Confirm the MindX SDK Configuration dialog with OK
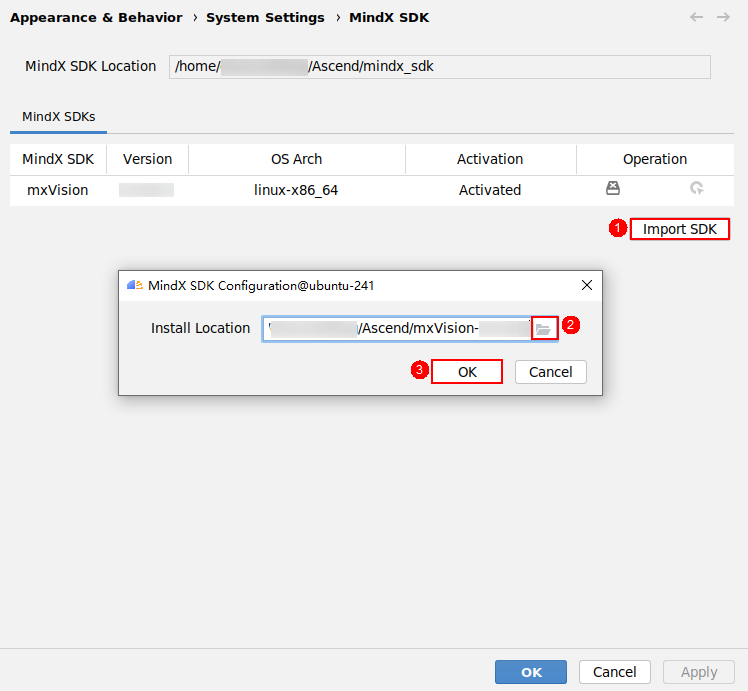The height and width of the screenshot is (691, 748). 467,371
